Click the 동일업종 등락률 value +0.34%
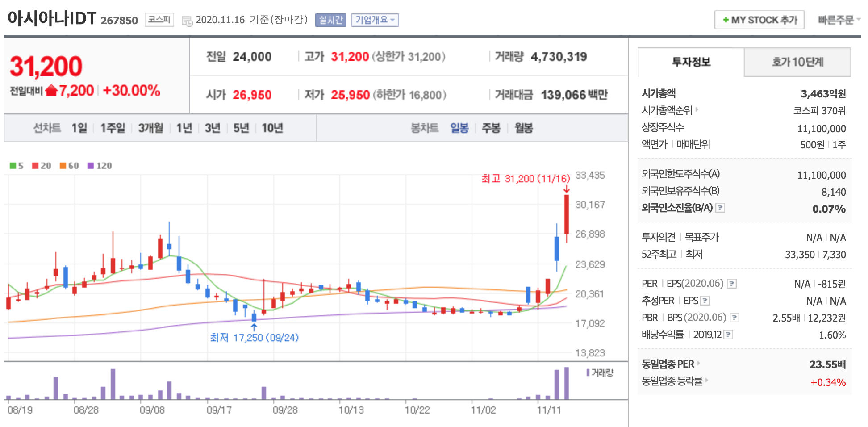868x427 pixels. coord(828,382)
